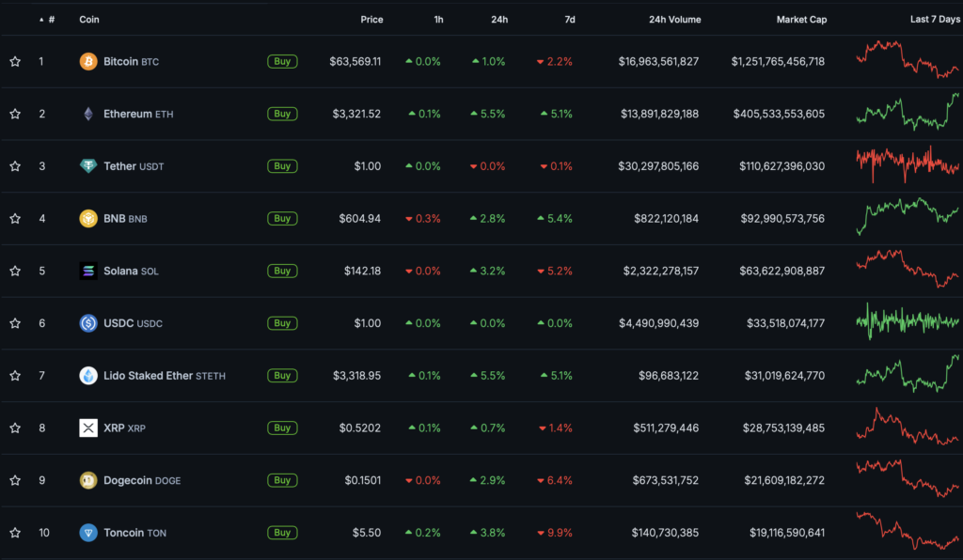This screenshot has height=560, width=963.
Task: Click the XRP logo icon
Action: (x=88, y=428)
